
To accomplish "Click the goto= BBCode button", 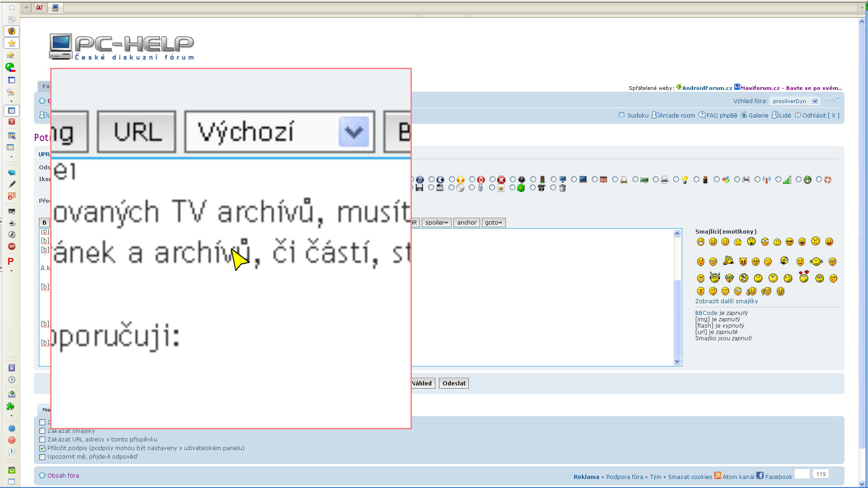I will pos(493,222).
